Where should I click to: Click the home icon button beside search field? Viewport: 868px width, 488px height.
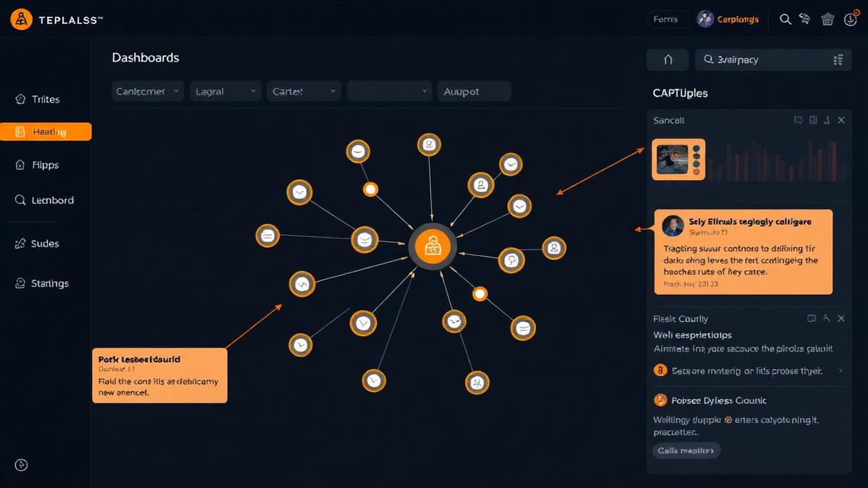click(x=668, y=60)
